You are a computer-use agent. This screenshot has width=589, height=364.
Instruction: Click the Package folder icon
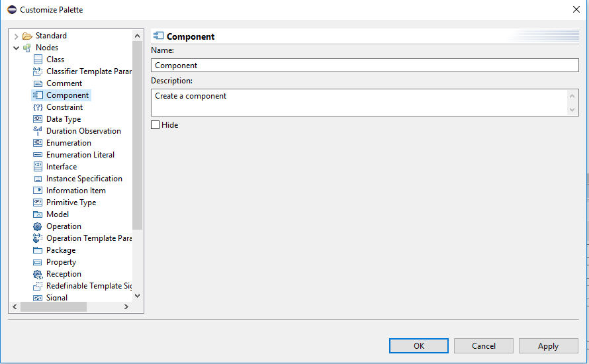[x=38, y=250]
